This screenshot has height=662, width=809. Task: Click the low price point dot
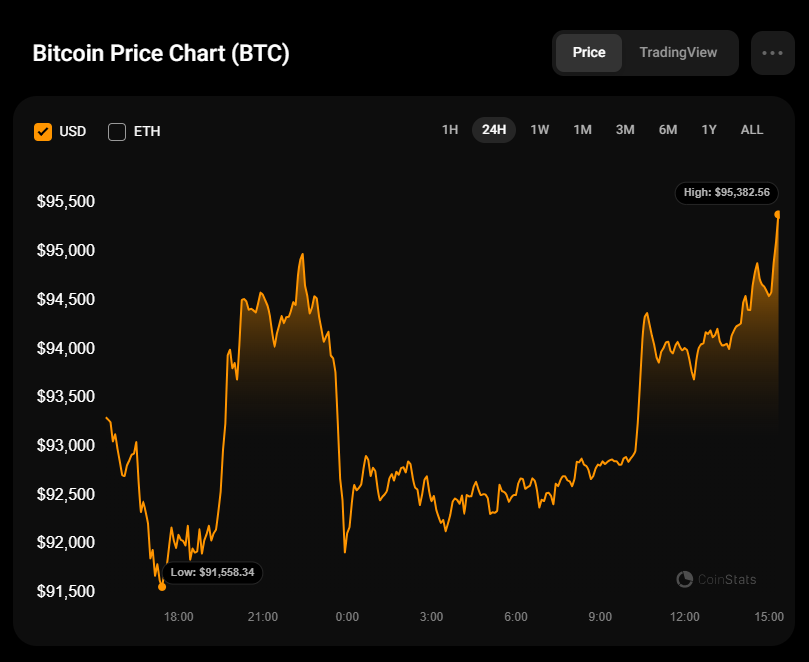[x=162, y=587]
